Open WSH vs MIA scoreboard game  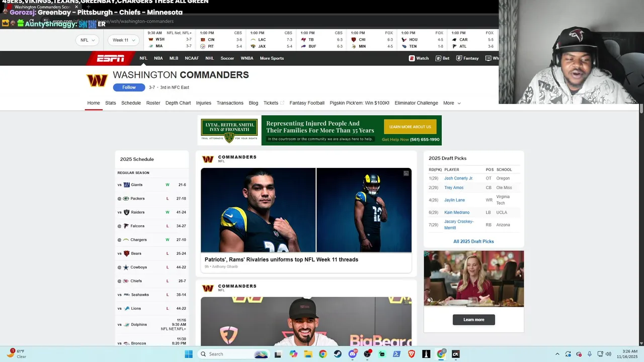[x=170, y=40]
